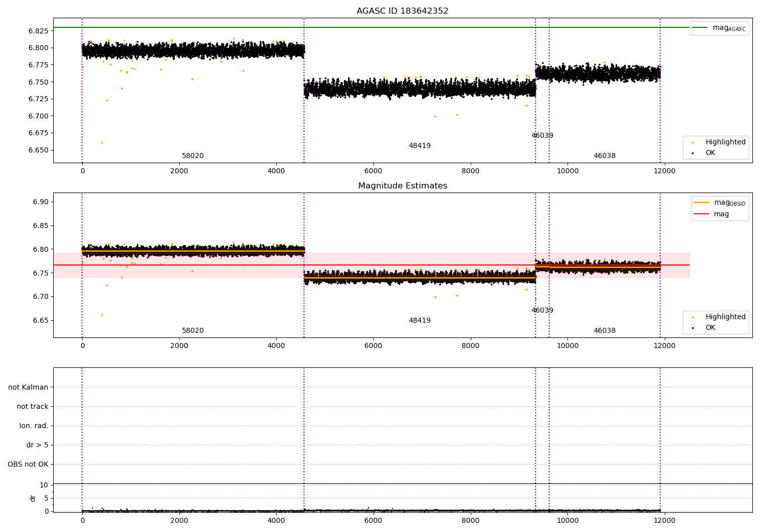Click the 6.825 y-axis tick label
Screen dimensions: 760x532
click(39, 31)
